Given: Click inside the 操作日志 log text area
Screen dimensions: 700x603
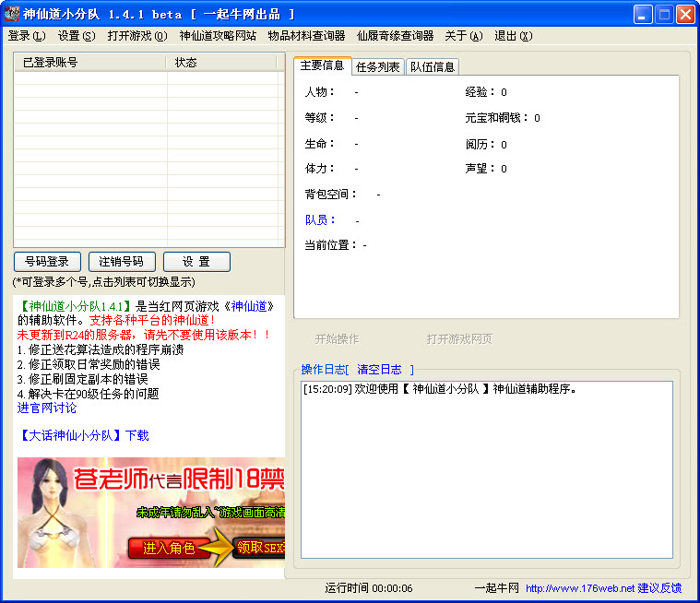Looking at the screenshot, I should [x=487, y=469].
